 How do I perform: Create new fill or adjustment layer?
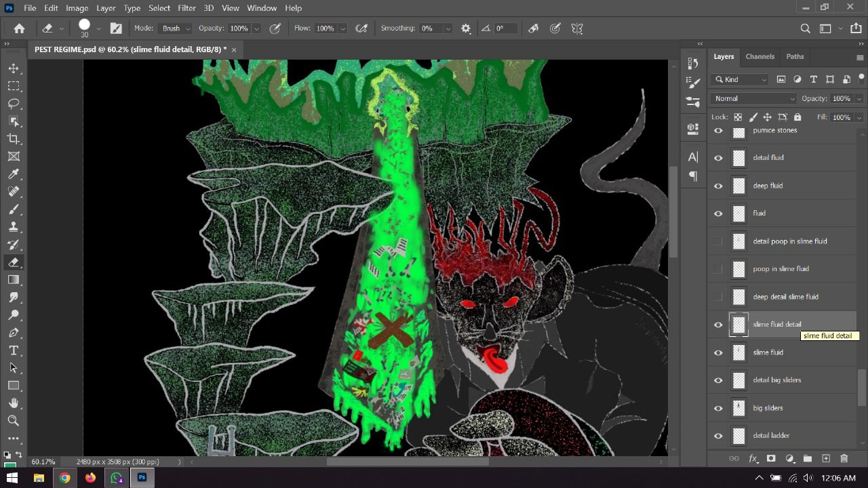(x=789, y=459)
